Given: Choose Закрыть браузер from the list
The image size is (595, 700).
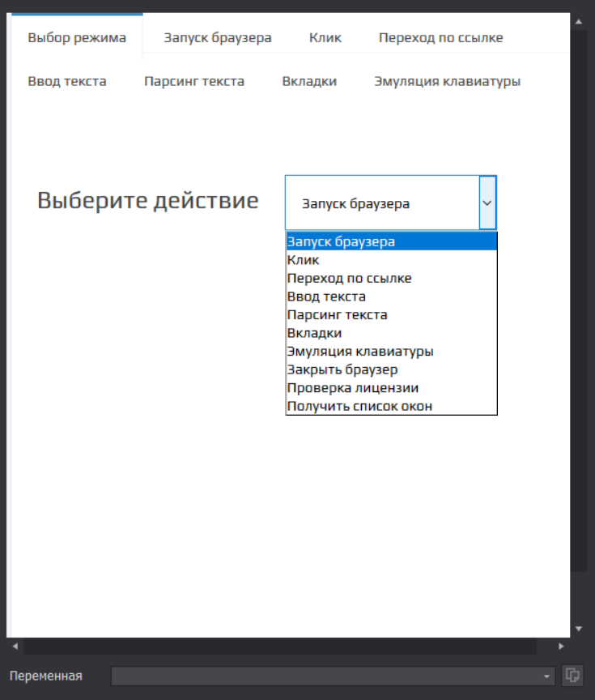Looking at the screenshot, I should click(x=391, y=369).
